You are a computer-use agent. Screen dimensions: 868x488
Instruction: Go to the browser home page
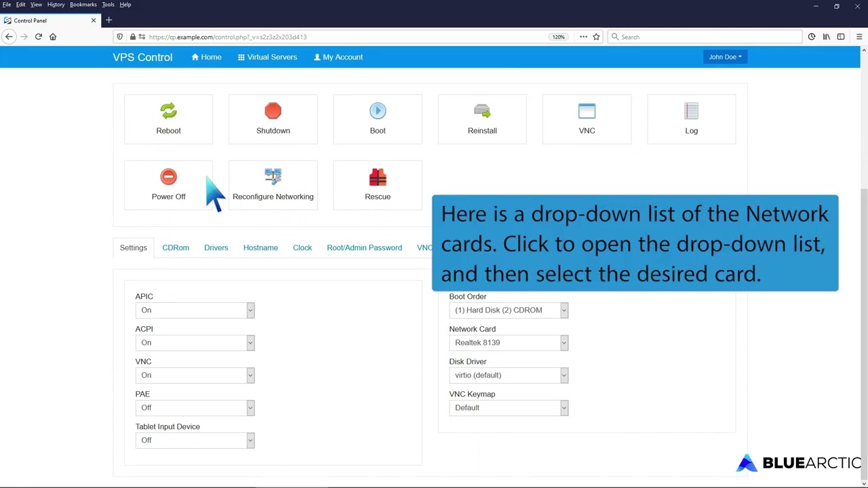(x=53, y=37)
